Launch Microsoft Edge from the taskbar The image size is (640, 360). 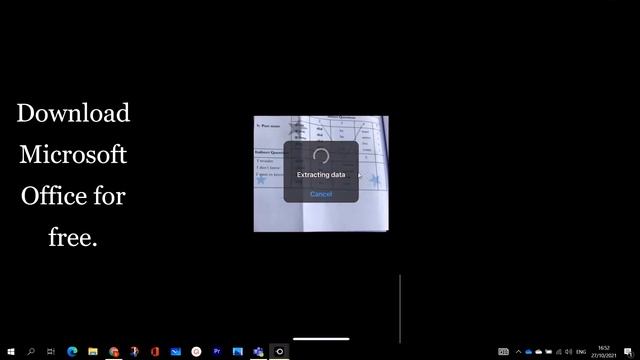tap(72, 351)
